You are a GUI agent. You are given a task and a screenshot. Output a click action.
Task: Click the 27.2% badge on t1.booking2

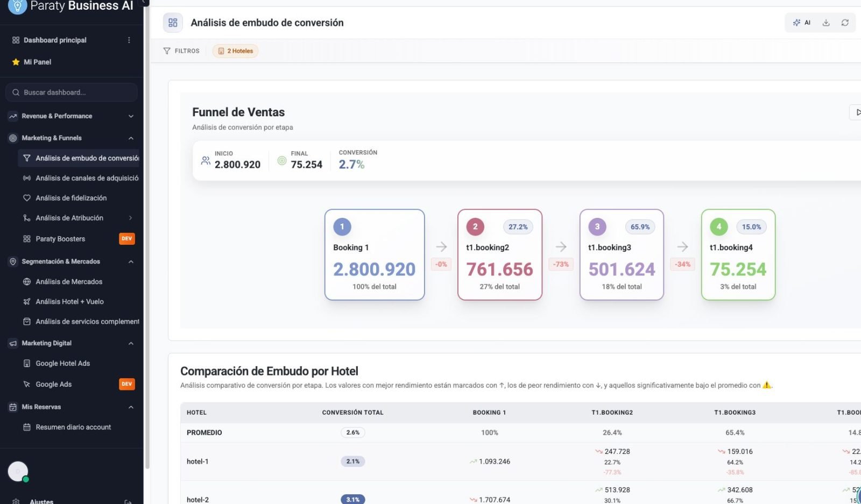518,227
